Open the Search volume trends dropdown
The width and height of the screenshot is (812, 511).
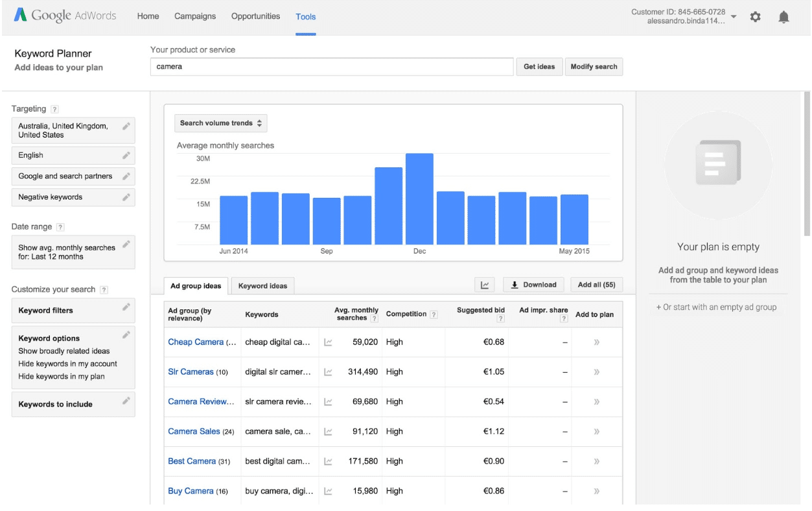pyautogui.click(x=220, y=123)
